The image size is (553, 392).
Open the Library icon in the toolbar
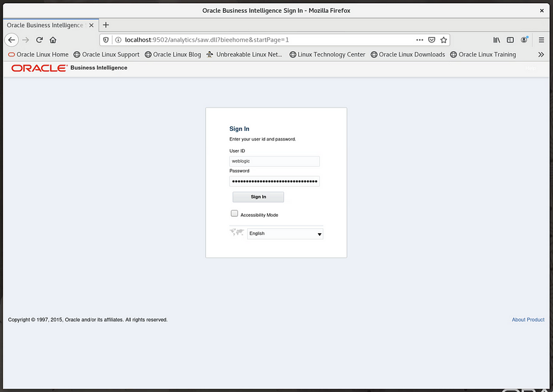tap(497, 40)
